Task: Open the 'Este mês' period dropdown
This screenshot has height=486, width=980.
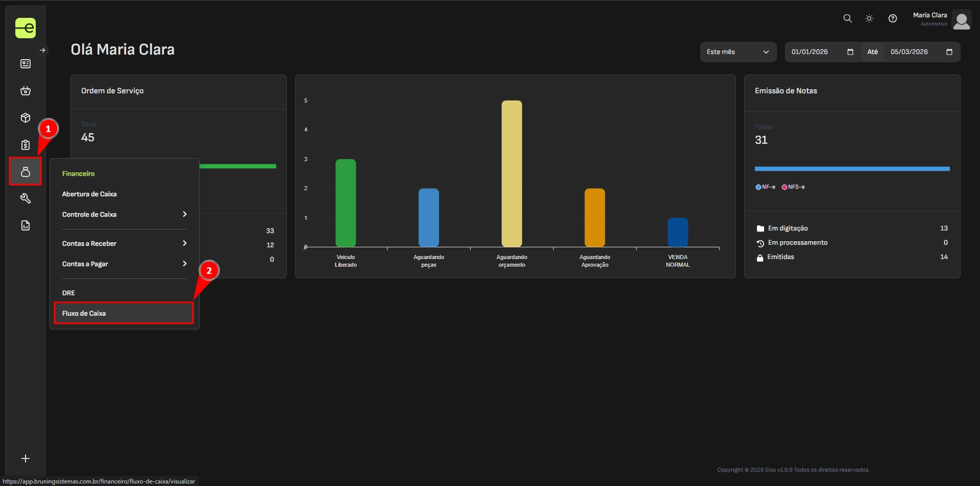Action: [738, 52]
